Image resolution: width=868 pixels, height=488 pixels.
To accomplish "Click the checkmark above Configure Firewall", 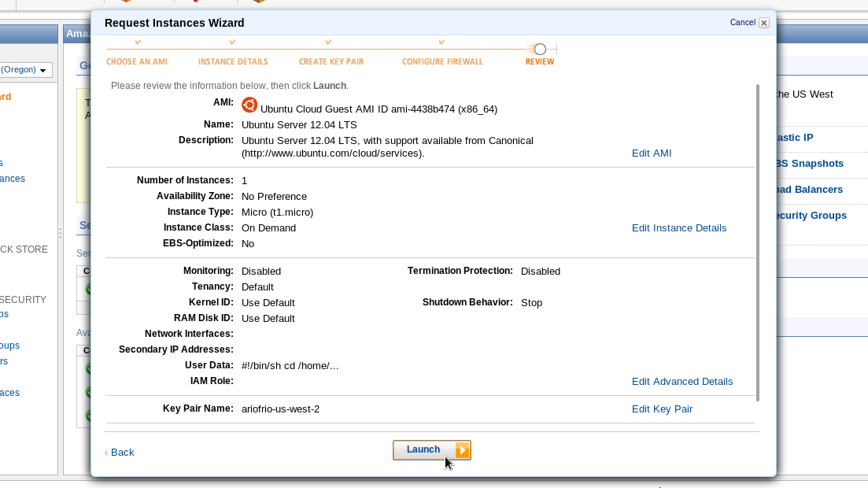I will (x=441, y=42).
